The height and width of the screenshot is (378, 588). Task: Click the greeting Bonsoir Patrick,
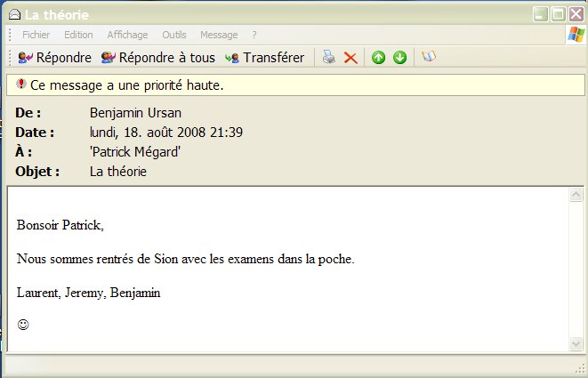click(60, 225)
